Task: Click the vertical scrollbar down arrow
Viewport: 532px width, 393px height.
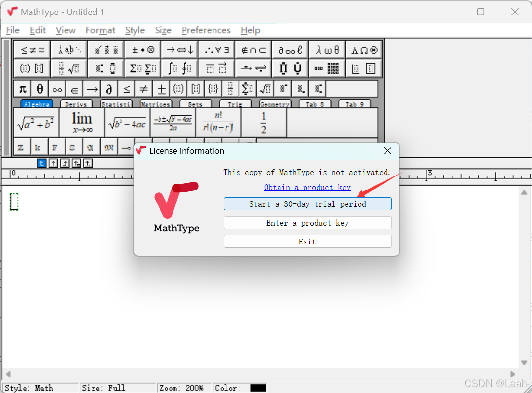Action: point(524,363)
